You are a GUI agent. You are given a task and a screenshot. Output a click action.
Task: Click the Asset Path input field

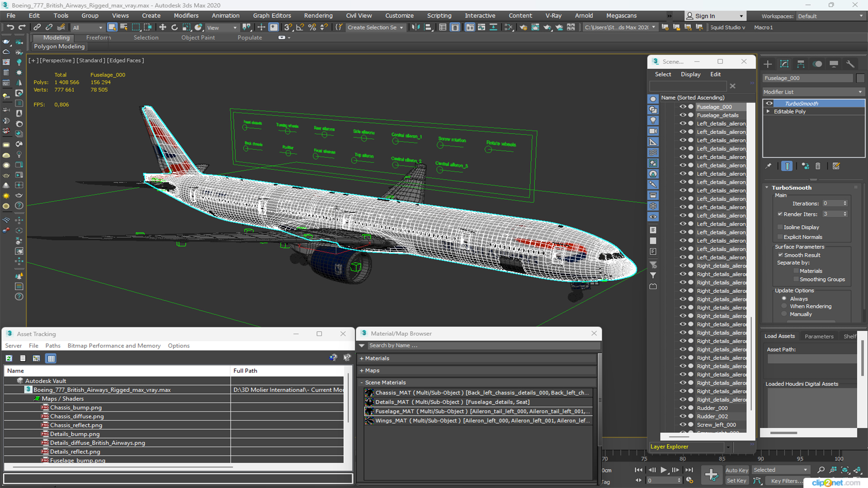pyautogui.click(x=812, y=359)
